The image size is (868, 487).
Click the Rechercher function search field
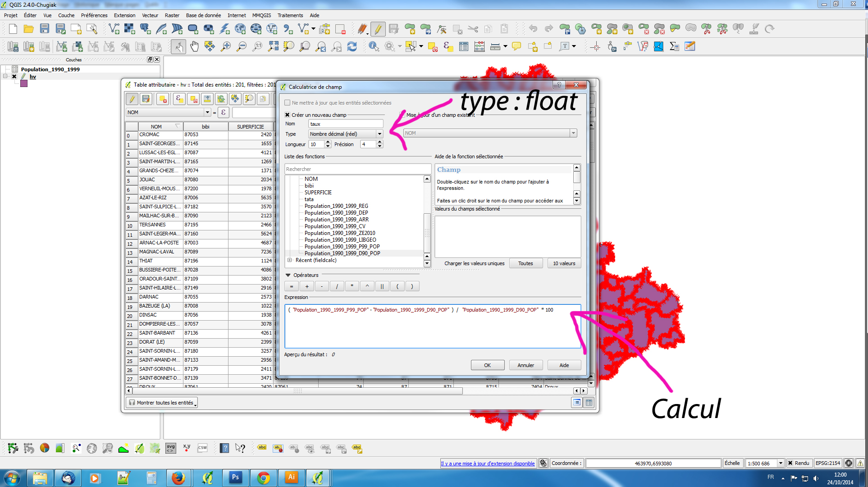[357, 169]
